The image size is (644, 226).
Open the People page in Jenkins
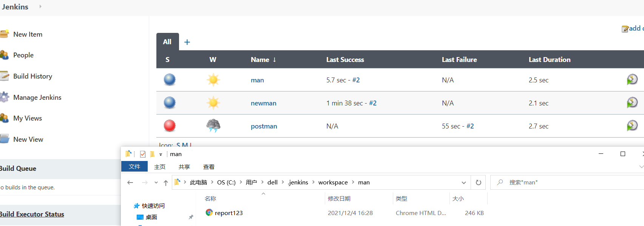tap(23, 55)
